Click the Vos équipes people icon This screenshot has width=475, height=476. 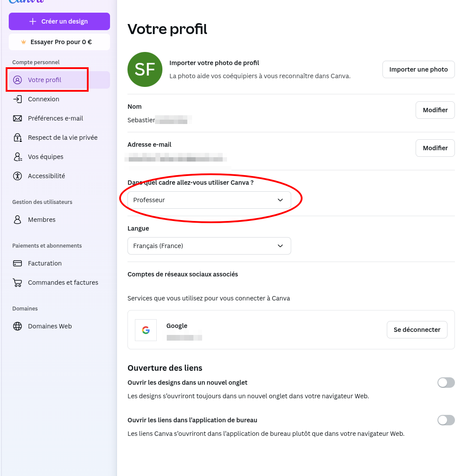click(x=17, y=157)
